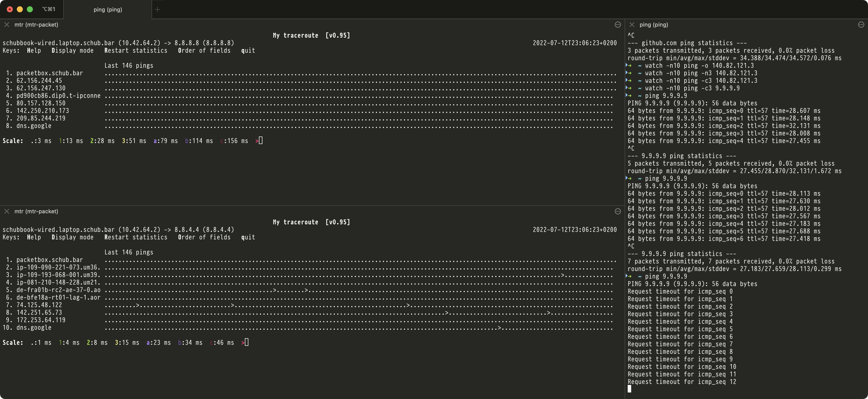The image size is (868, 399).
Task: Open a new tab with the plus icon
Action: (x=157, y=10)
